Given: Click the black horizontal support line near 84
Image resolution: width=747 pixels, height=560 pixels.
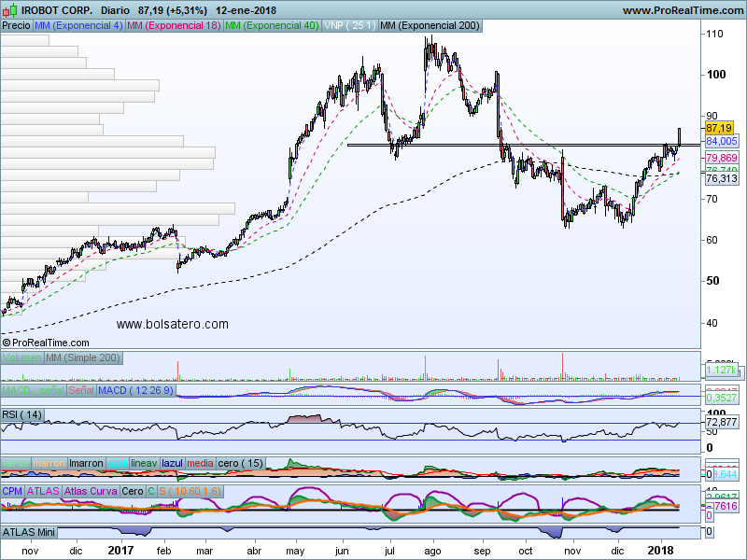Looking at the screenshot, I should [524, 145].
